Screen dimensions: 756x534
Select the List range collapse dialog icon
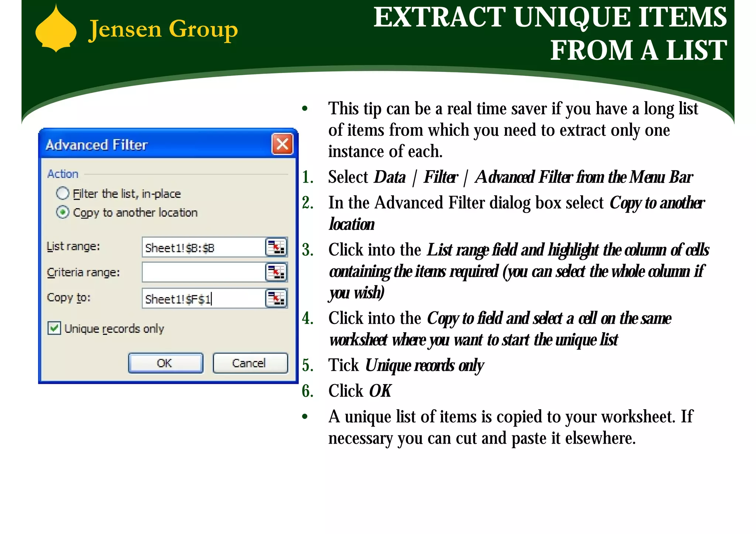[x=276, y=247]
